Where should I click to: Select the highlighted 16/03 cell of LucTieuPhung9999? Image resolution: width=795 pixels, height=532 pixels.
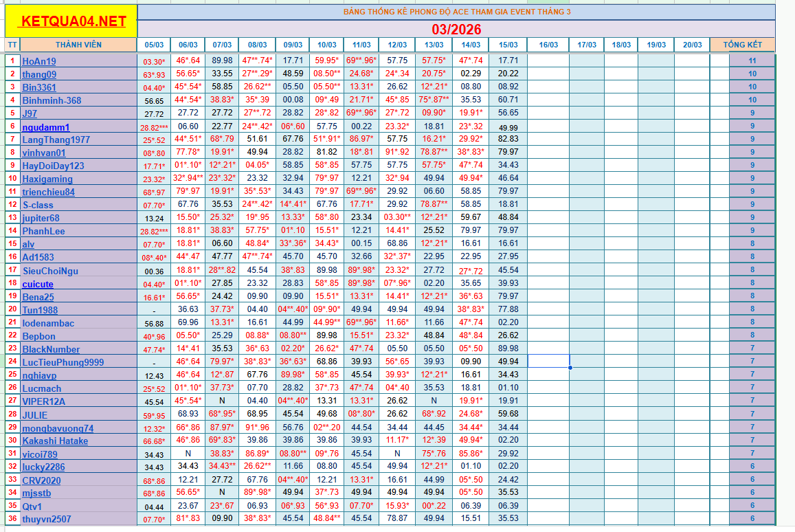[548, 361]
